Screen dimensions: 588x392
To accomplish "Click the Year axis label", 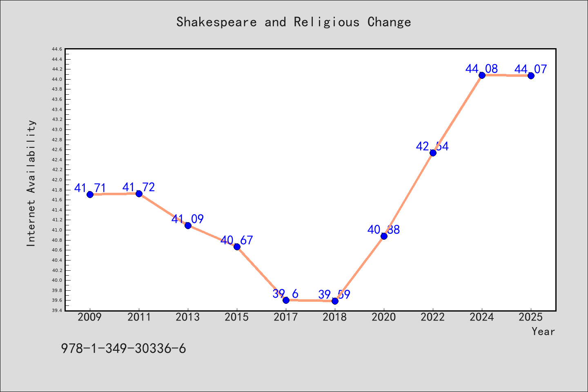I will (x=543, y=332).
